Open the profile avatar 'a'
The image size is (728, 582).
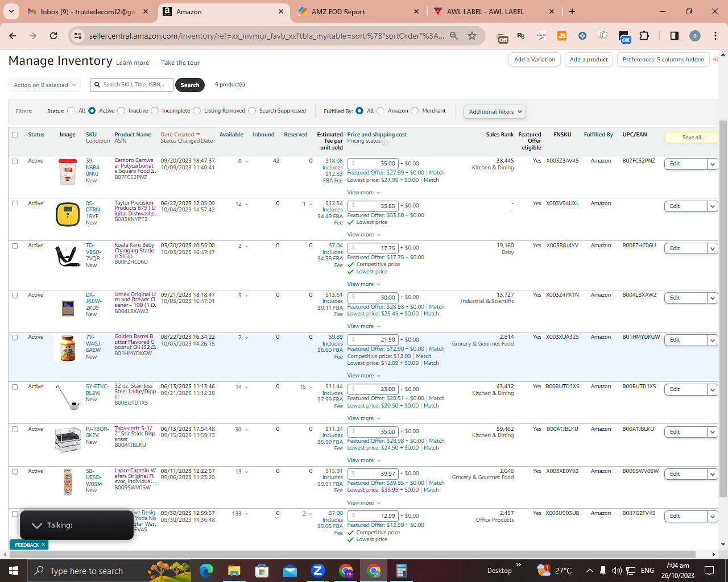695,36
